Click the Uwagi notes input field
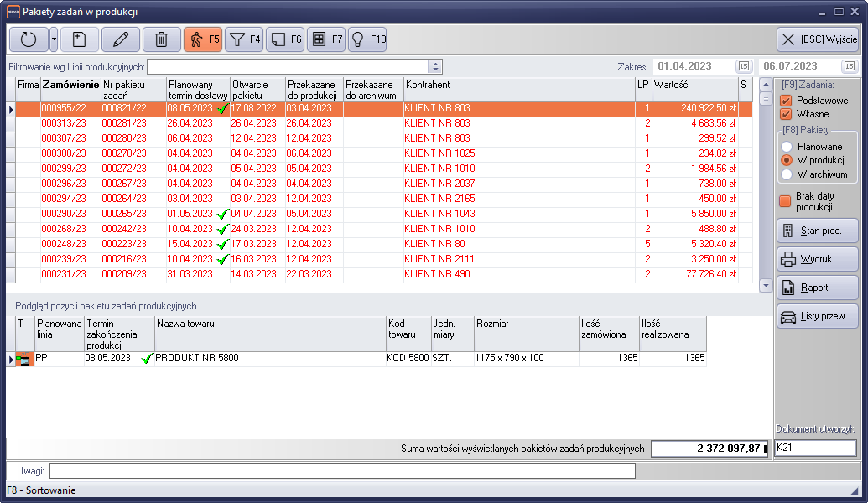 (x=342, y=471)
